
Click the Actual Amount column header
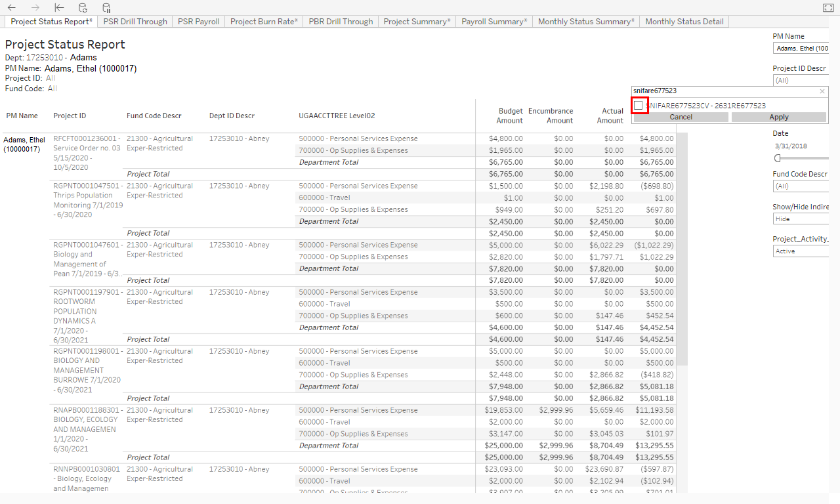[x=610, y=115]
